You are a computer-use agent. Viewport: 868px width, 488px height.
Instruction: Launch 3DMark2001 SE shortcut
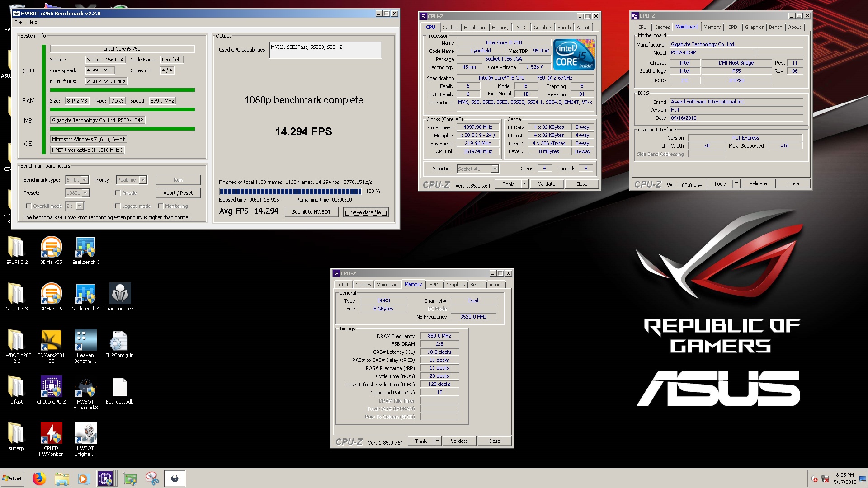(51, 346)
